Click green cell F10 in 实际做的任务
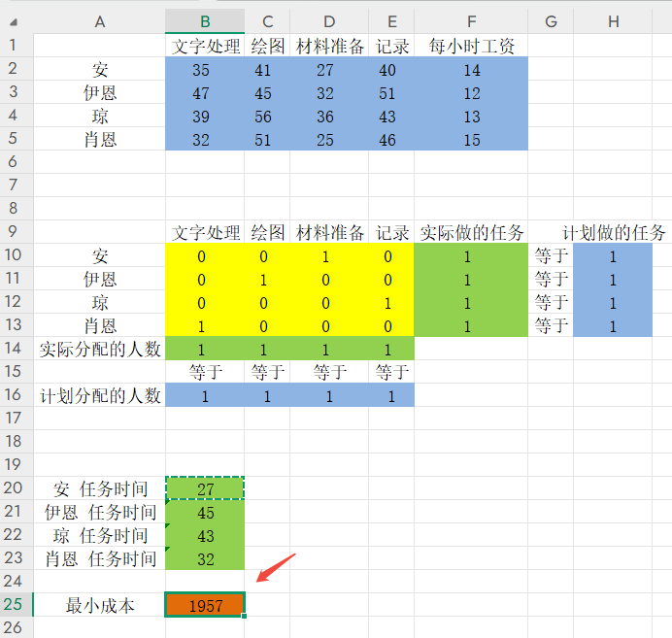Screen dimensions: 672x638 tap(471, 255)
